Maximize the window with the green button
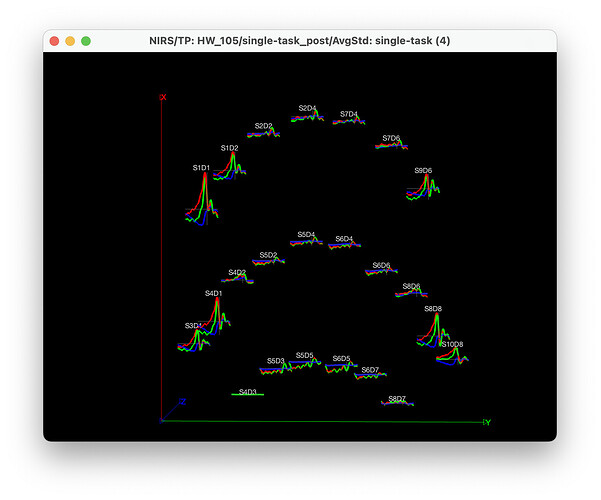The image size is (601, 500). (x=86, y=41)
